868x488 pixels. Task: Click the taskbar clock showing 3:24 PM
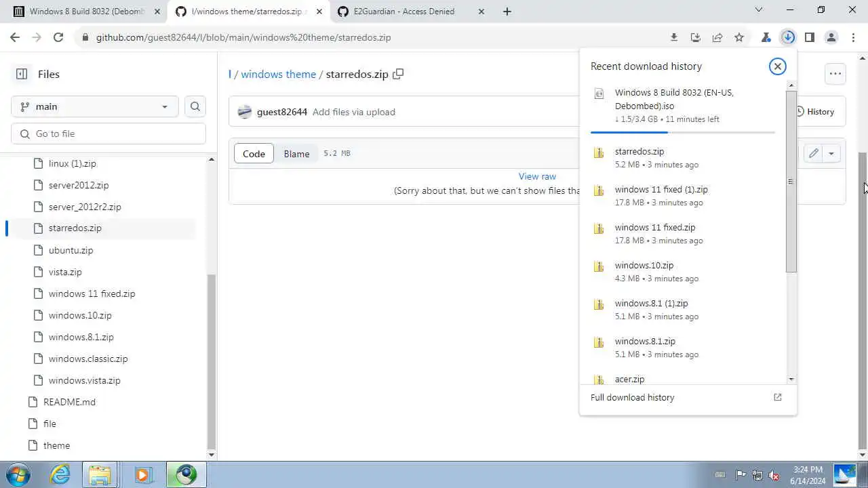[807, 474]
